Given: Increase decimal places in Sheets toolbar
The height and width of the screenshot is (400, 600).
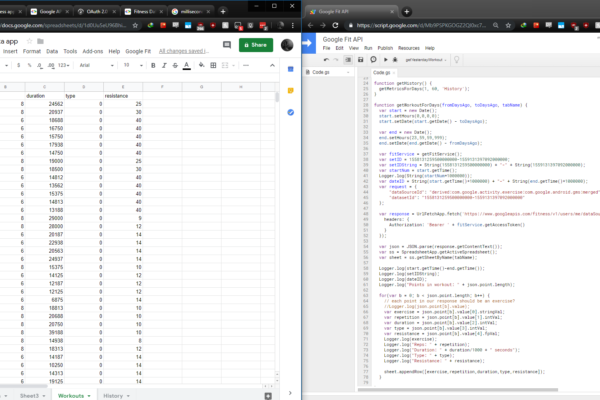Looking at the screenshot, I should coord(51,65).
